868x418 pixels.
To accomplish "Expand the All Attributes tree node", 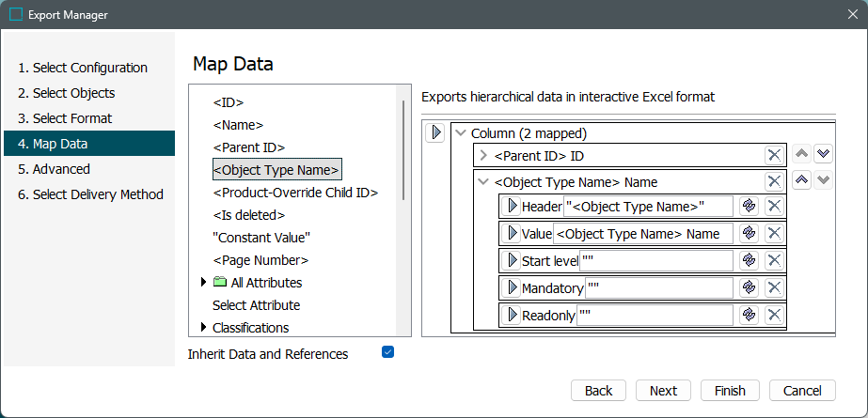I will click(204, 282).
